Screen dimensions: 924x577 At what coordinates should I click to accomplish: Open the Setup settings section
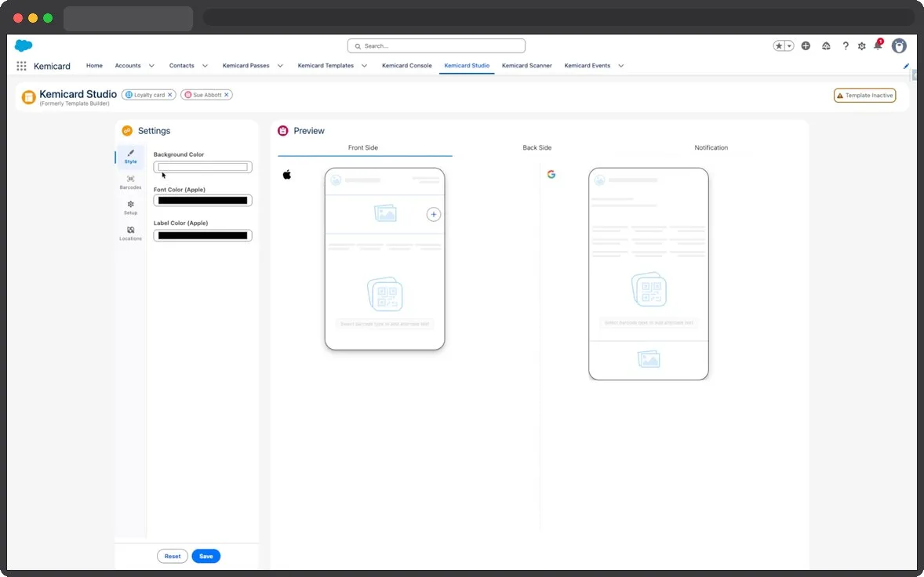[130, 208]
